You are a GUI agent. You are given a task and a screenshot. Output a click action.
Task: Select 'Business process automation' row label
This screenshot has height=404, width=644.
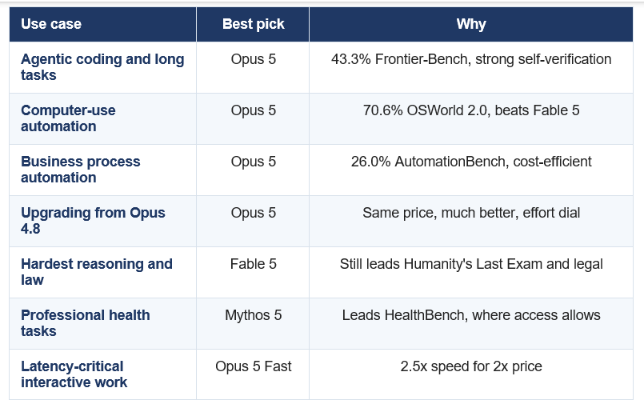[x=80, y=170]
